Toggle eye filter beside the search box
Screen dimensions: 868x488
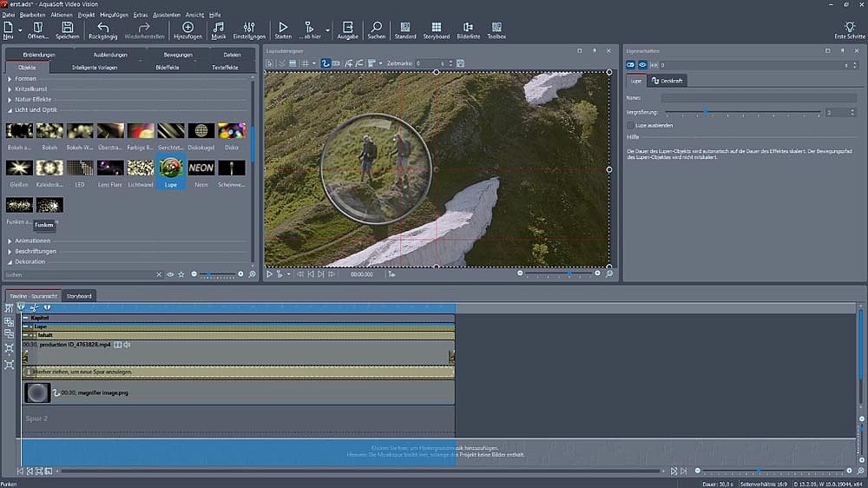click(x=170, y=274)
